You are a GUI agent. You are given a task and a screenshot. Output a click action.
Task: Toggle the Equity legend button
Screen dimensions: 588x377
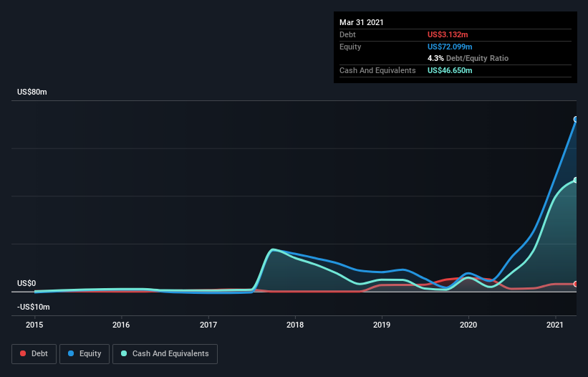click(x=85, y=354)
